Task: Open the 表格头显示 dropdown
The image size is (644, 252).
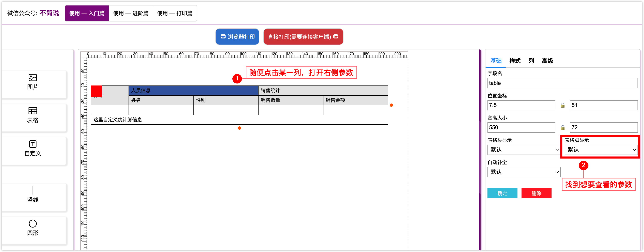Action: pyautogui.click(x=524, y=150)
